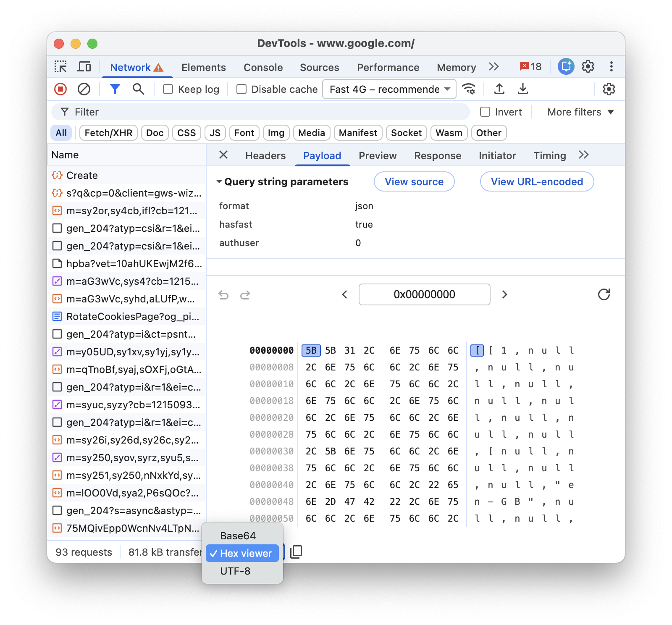Show more DevTools panels chevron
The image size is (672, 625).
coord(494,67)
